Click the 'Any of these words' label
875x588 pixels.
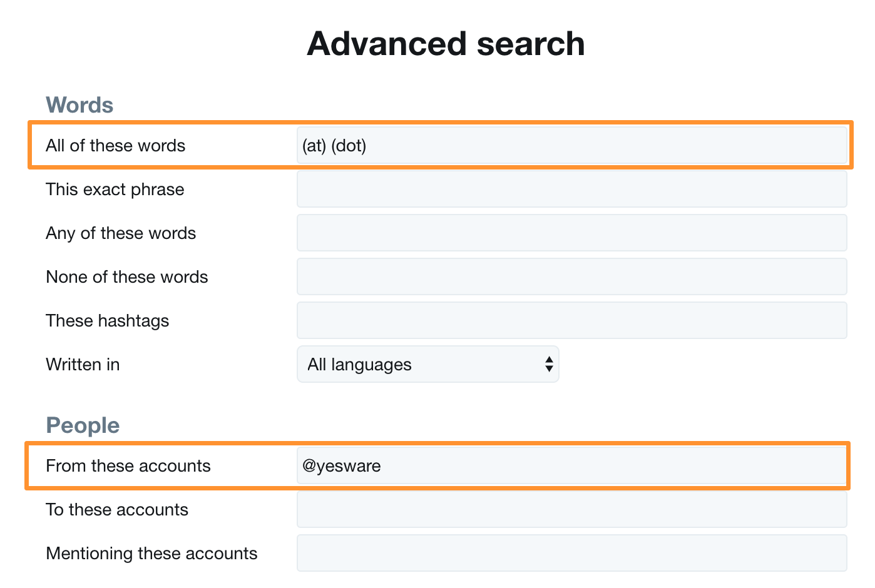click(x=121, y=233)
